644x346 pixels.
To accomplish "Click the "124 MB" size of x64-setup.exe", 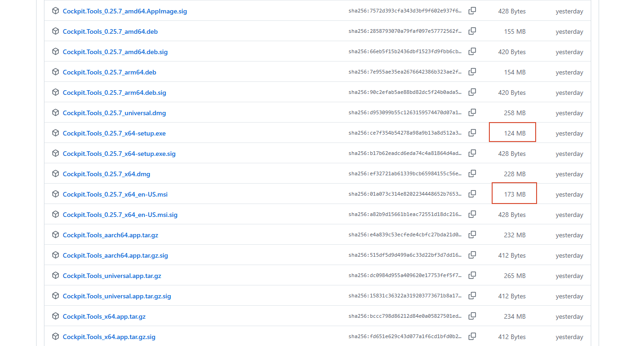I will point(515,133).
